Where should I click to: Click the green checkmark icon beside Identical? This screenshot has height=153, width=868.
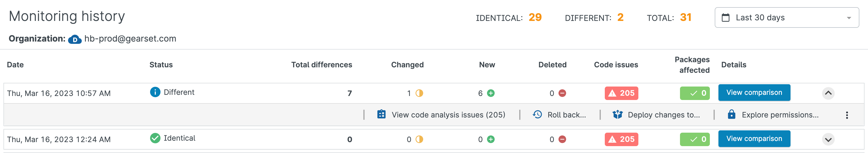[x=155, y=138]
